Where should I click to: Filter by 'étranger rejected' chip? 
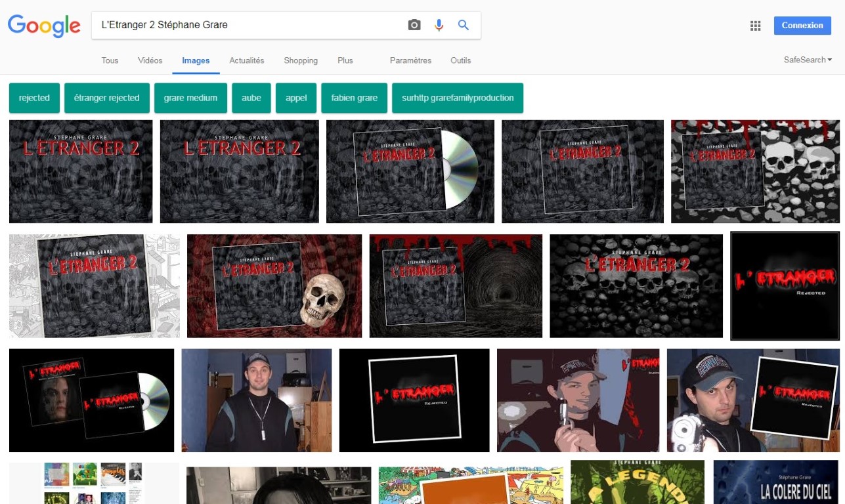pos(107,98)
